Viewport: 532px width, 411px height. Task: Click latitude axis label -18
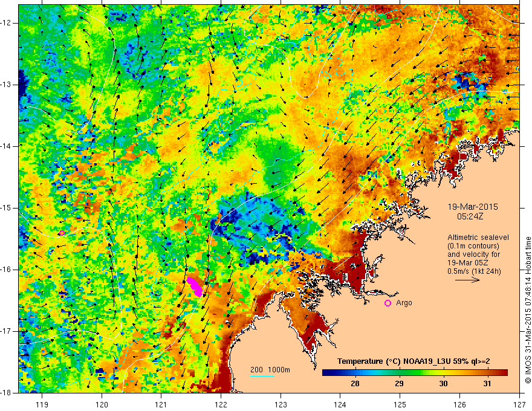[6, 393]
